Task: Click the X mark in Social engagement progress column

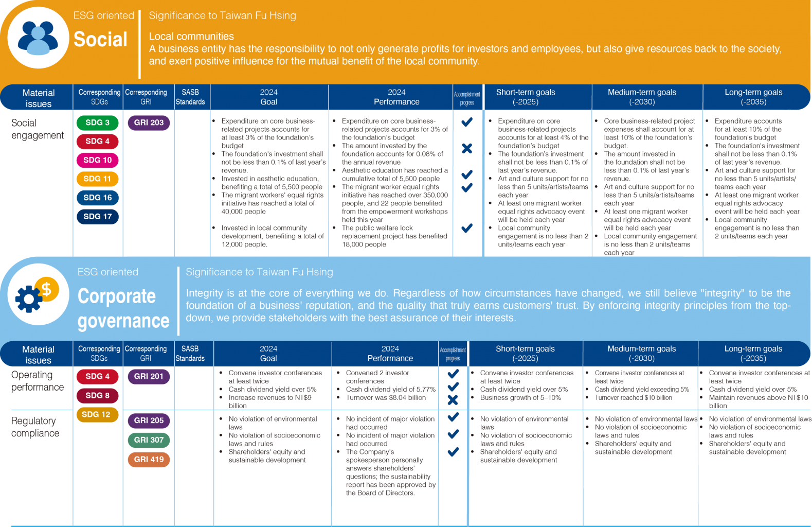Action: 467,149
